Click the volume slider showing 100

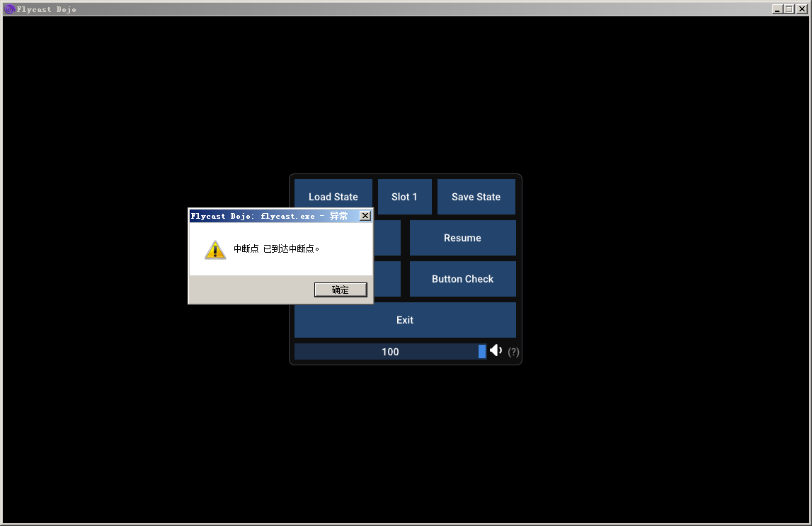(390, 352)
